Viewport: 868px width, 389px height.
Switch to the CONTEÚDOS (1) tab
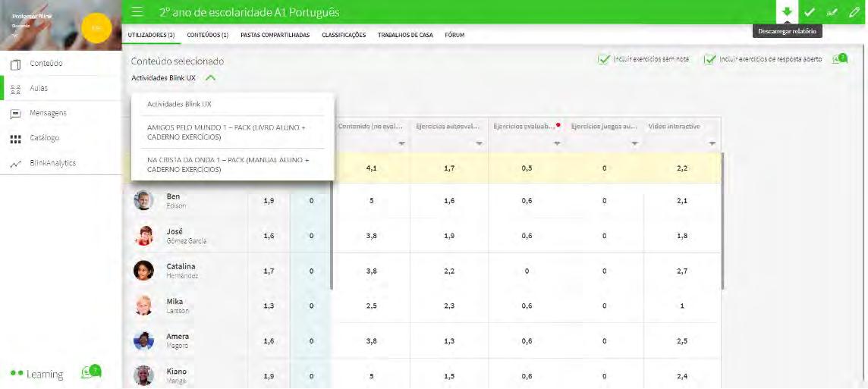pos(208,35)
